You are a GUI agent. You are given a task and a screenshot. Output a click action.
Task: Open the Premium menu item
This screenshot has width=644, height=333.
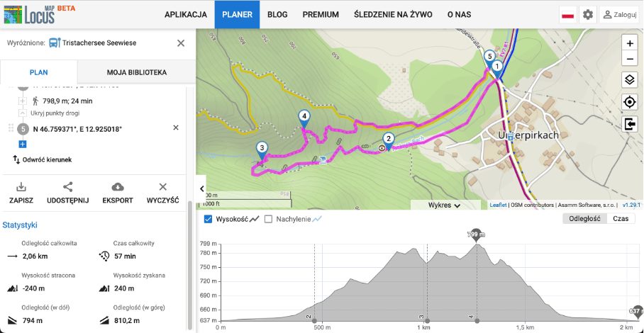coord(321,14)
